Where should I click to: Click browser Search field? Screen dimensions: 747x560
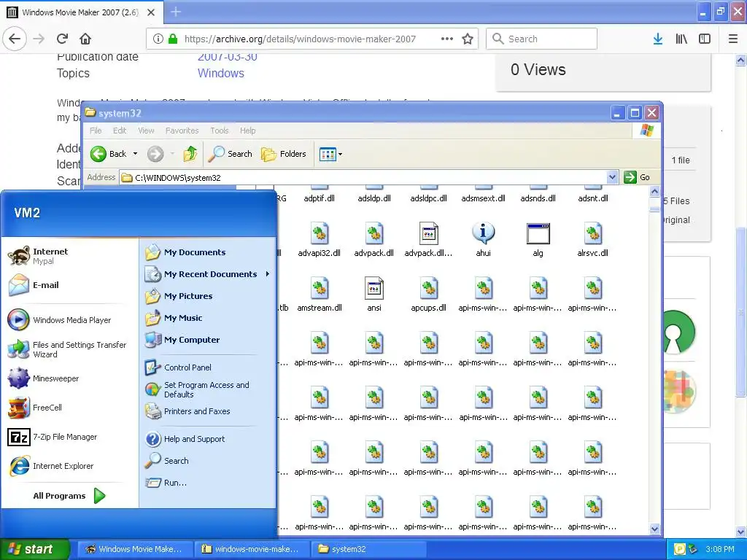tap(541, 39)
